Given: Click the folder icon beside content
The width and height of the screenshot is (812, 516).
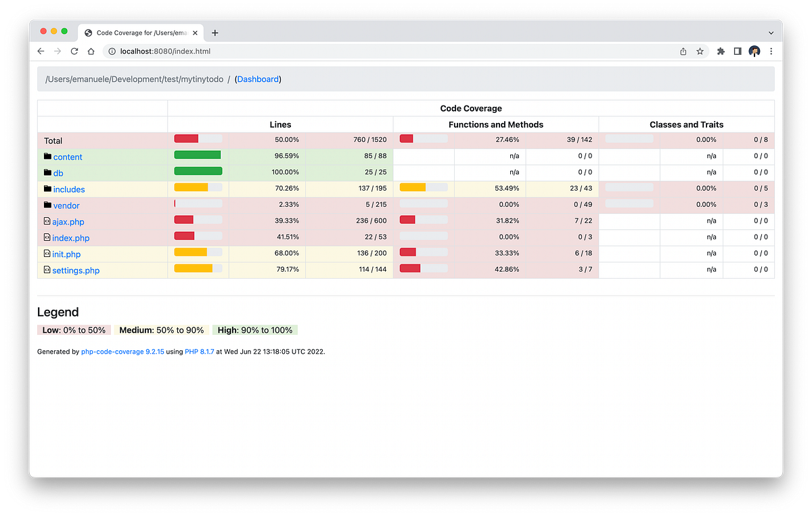Looking at the screenshot, I should pyautogui.click(x=47, y=156).
